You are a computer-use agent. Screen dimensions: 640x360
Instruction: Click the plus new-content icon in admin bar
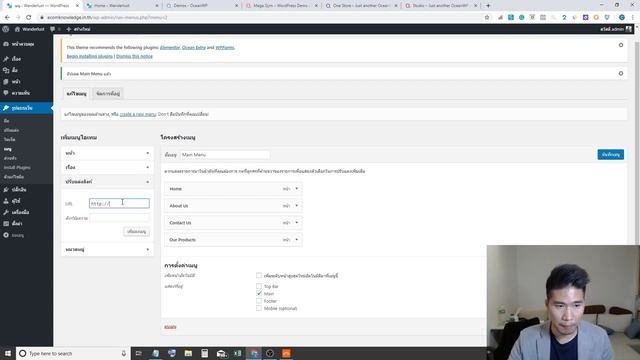tap(69, 29)
